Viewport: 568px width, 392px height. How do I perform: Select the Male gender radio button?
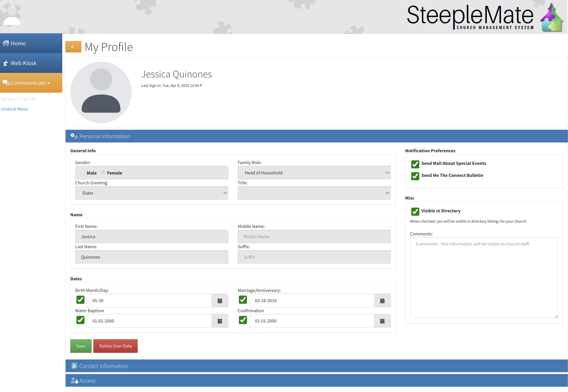pos(83,173)
